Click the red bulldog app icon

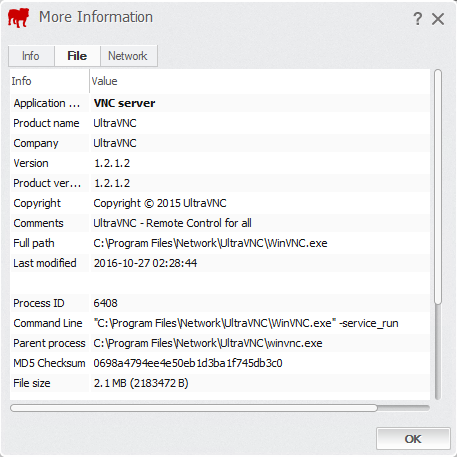pos(18,18)
